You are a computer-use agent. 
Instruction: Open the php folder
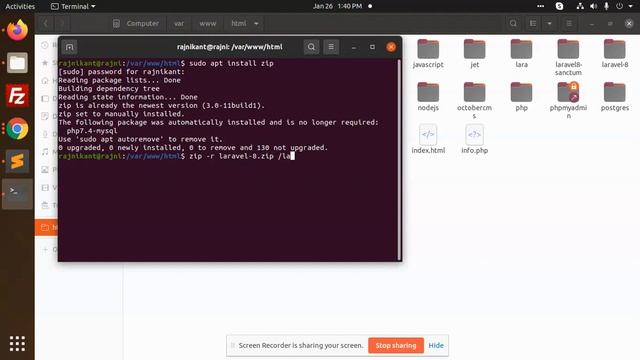[521, 97]
